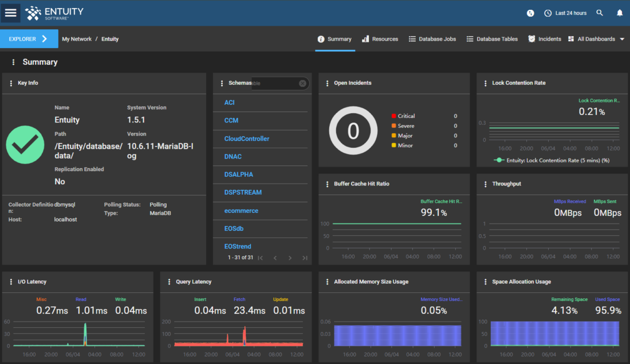Go to first page of Schemas list

(x=261, y=258)
